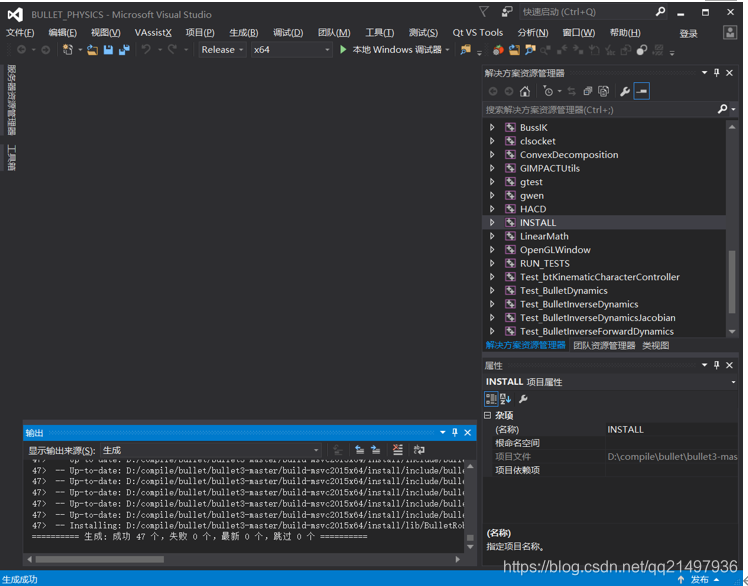
Task: Open the Release configuration dropdown
Action: pyautogui.click(x=222, y=49)
